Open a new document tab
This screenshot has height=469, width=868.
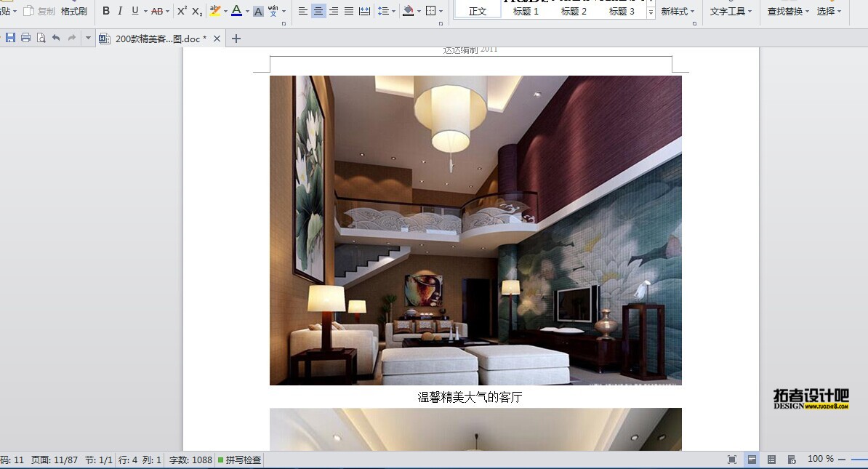pyautogui.click(x=236, y=39)
